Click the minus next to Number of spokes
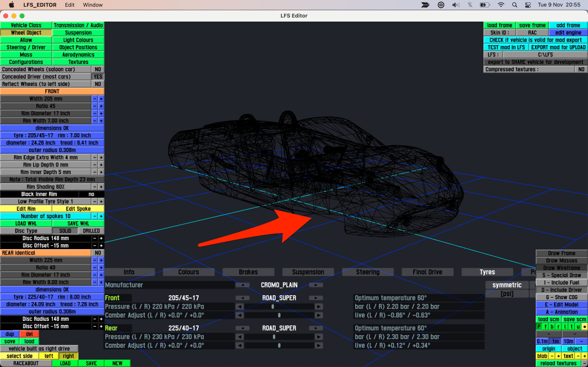 pos(95,216)
